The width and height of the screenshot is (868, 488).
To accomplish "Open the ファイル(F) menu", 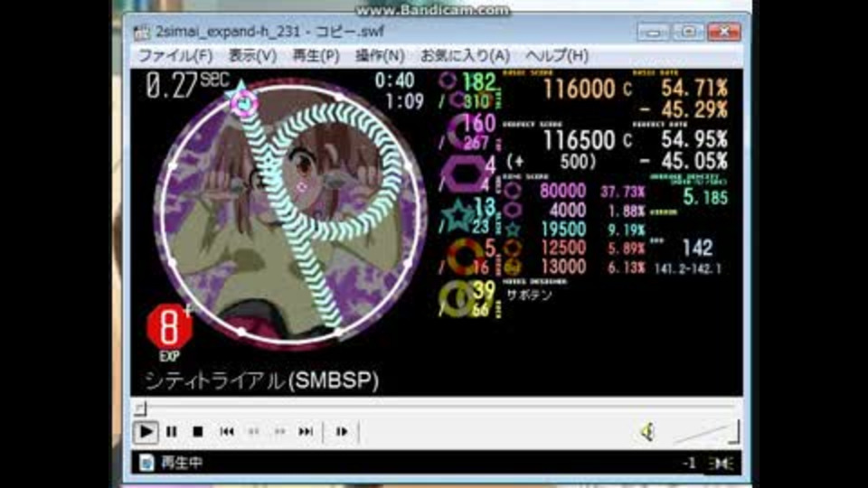I will pyautogui.click(x=175, y=55).
